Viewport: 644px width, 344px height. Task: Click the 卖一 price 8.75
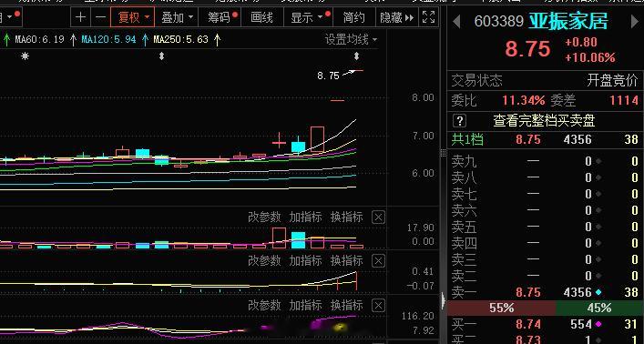(x=528, y=292)
